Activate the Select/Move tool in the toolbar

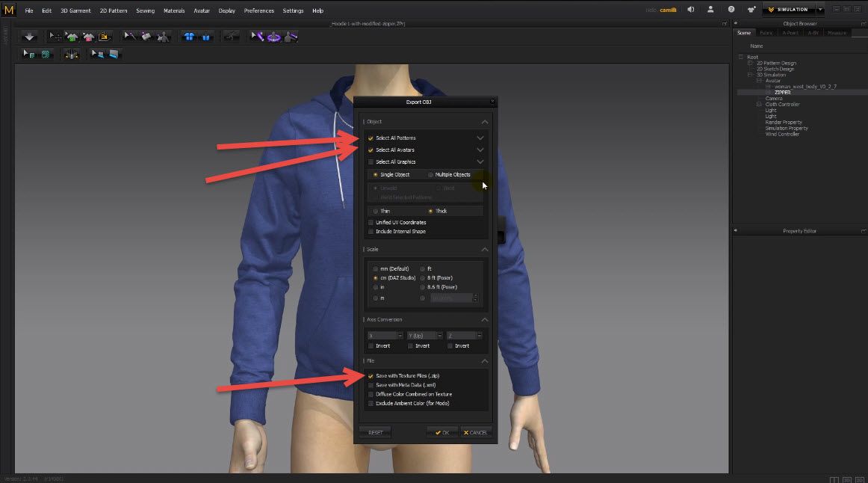[x=54, y=37]
